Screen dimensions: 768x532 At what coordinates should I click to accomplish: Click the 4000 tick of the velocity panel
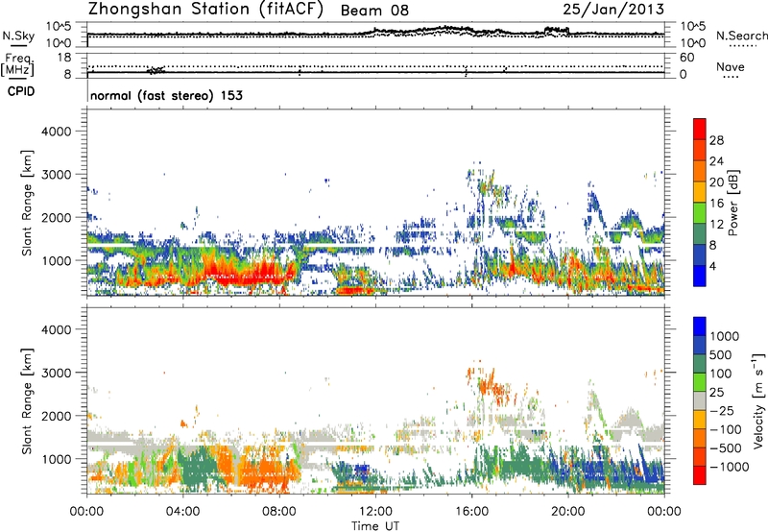[x=57, y=329]
